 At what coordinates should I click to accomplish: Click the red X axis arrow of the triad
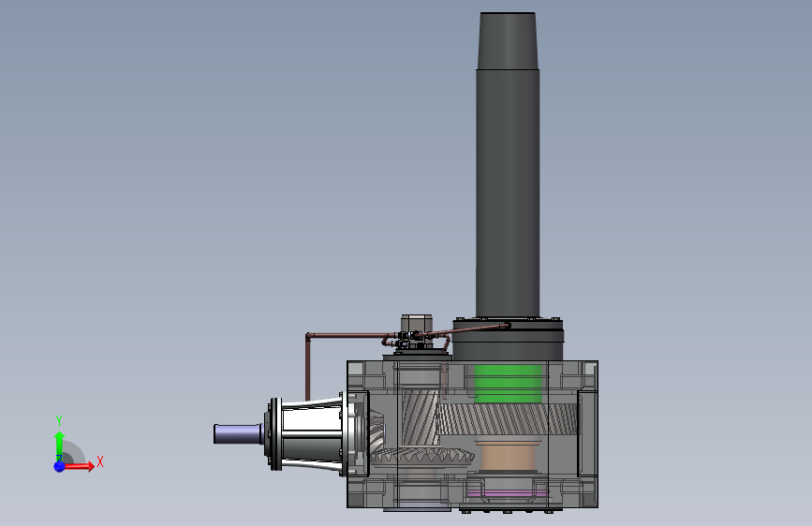coord(81,466)
